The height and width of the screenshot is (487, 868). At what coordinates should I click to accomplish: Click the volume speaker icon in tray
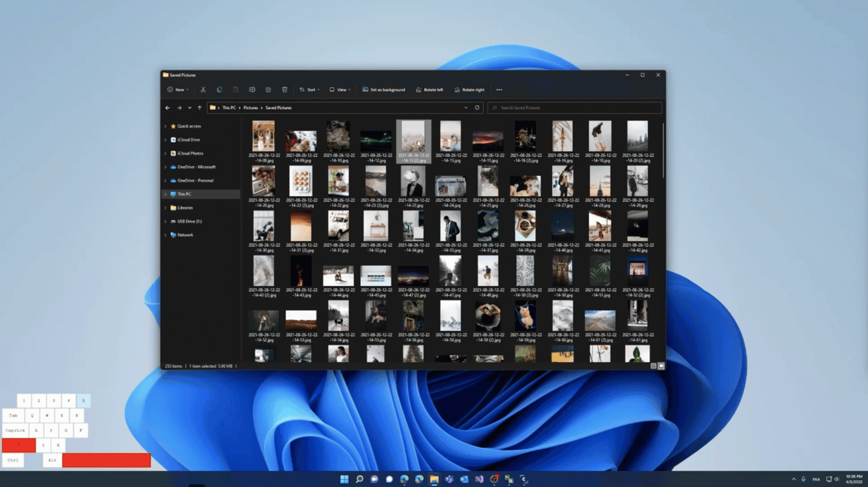pyautogui.click(x=837, y=479)
